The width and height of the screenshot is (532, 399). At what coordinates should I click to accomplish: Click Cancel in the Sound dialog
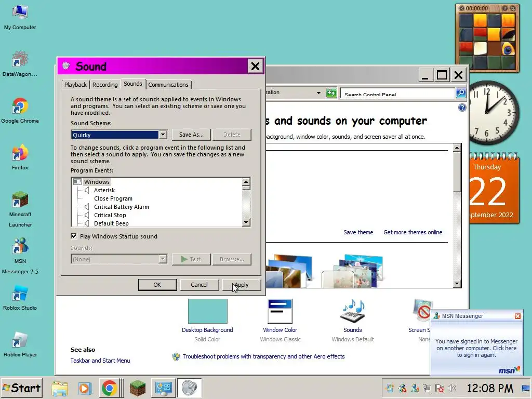tap(199, 285)
